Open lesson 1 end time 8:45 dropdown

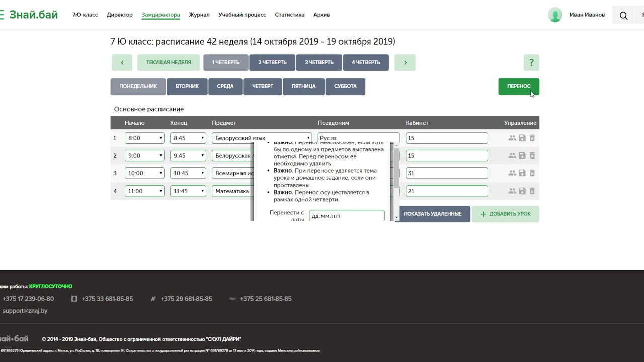188,138
